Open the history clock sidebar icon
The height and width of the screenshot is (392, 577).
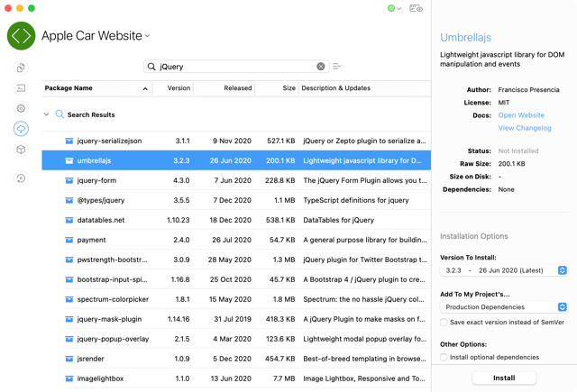pyautogui.click(x=21, y=178)
